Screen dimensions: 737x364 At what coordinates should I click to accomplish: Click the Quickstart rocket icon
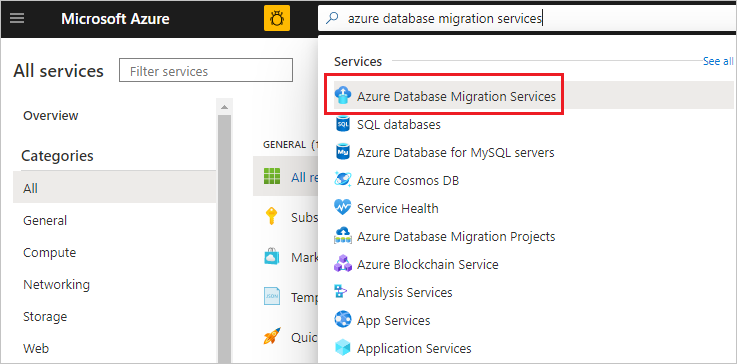tap(272, 336)
